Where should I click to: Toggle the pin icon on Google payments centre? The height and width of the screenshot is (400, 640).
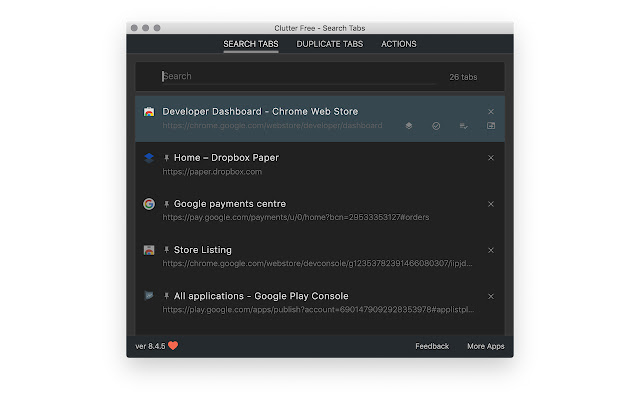point(166,204)
